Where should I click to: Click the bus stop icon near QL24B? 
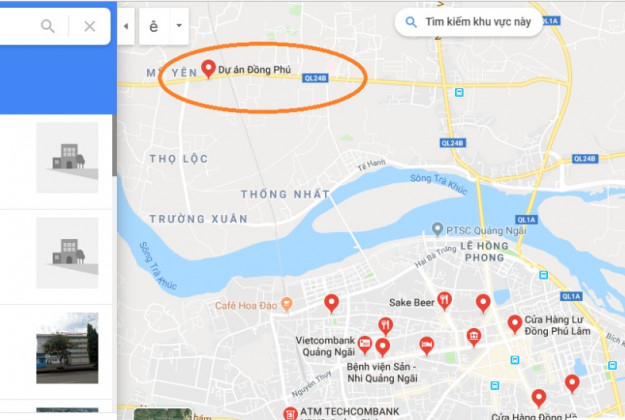pyautogui.click(x=459, y=92)
